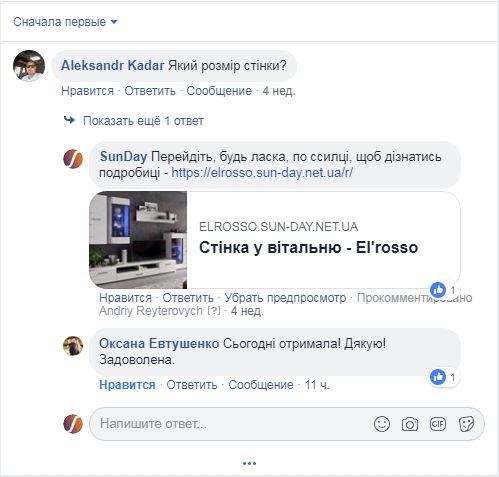The width and height of the screenshot is (499, 477).
Task: Toggle 'Нравится' on SunDay's comment
Action: pyautogui.click(x=125, y=298)
